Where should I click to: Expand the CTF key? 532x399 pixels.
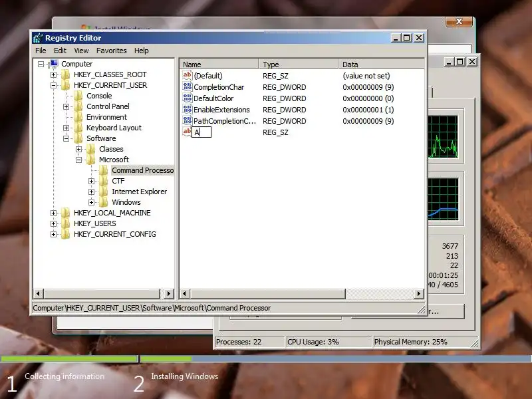91,181
